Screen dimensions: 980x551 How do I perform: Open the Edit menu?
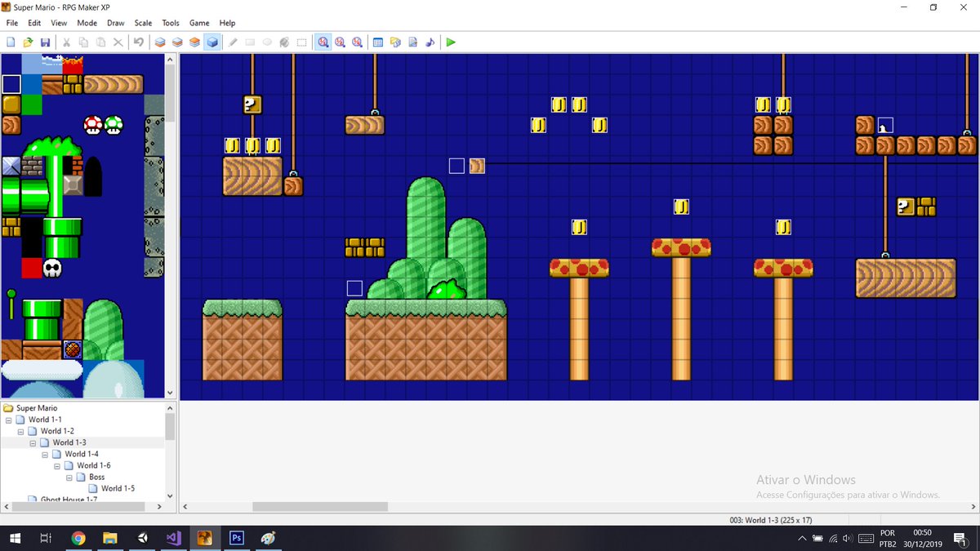(34, 23)
